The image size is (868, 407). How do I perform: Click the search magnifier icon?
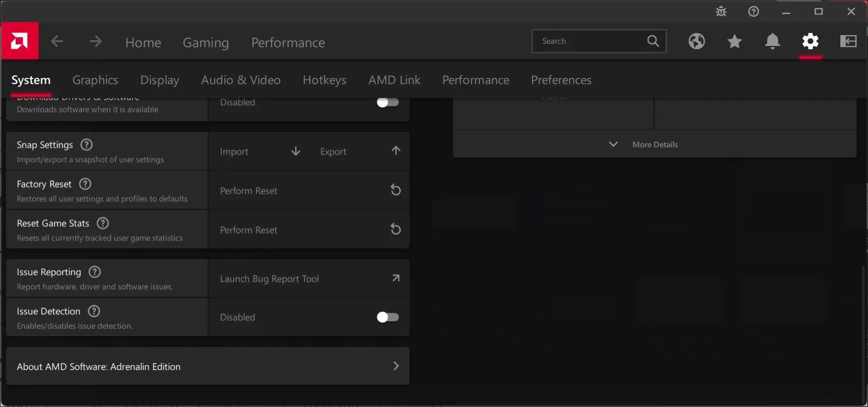point(653,41)
